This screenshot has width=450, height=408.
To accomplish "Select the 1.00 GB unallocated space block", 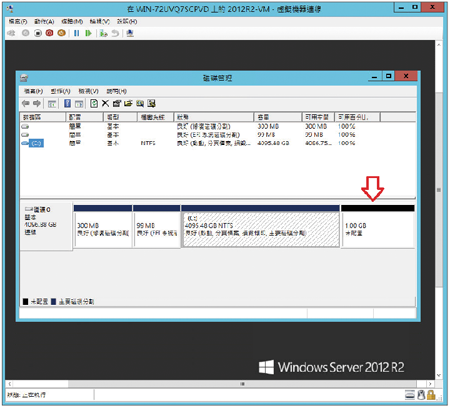I will (x=378, y=226).
